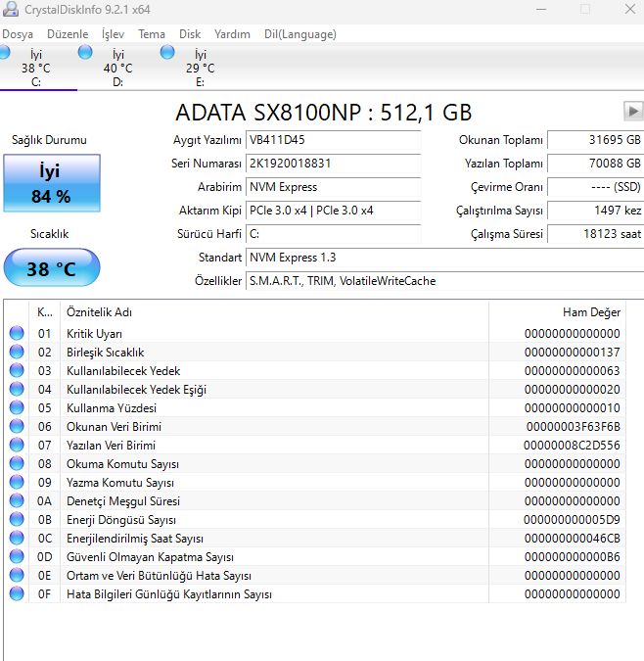Click status orb beside Kullanma Yüzdesi
The width and height of the screenshot is (644, 661).
[17, 408]
